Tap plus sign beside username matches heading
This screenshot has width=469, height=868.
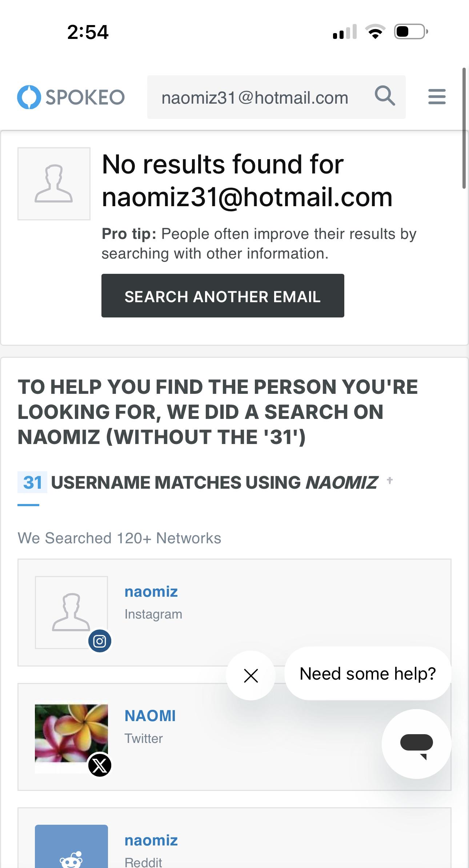[x=390, y=481]
